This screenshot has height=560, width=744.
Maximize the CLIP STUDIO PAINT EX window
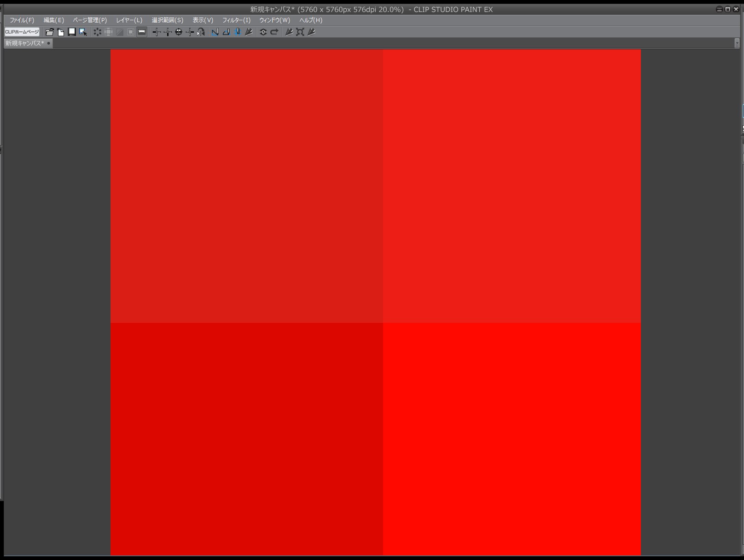(728, 9)
